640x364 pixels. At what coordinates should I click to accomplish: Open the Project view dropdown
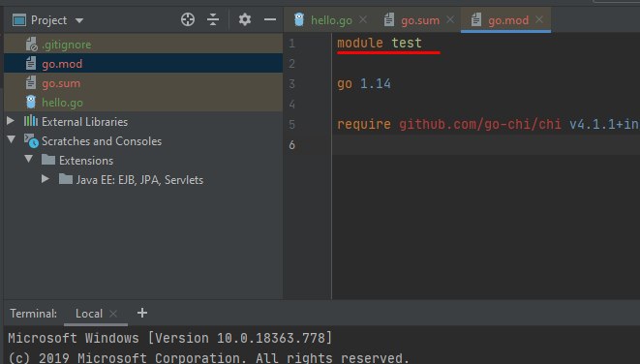pyautogui.click(x=79, y=20)
